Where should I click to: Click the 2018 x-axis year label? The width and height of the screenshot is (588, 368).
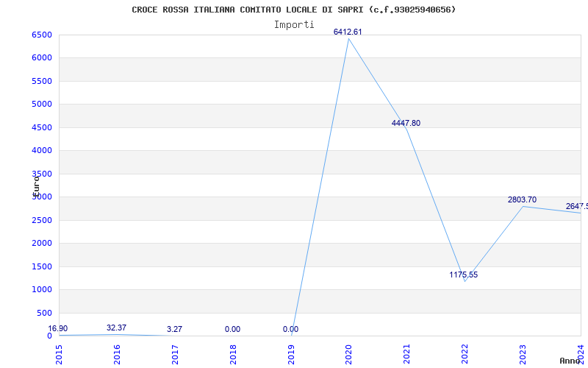coord(233,354)
